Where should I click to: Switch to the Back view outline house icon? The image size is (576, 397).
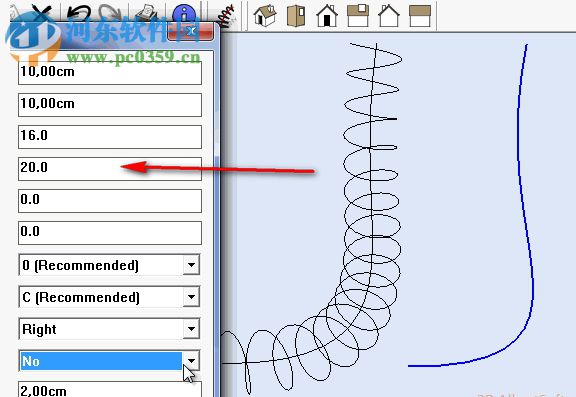[389, 15]
